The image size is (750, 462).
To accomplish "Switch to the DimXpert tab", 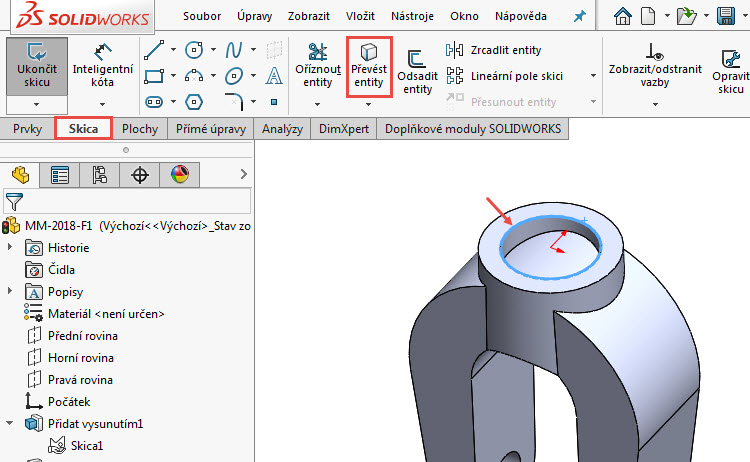I will 344,129.
